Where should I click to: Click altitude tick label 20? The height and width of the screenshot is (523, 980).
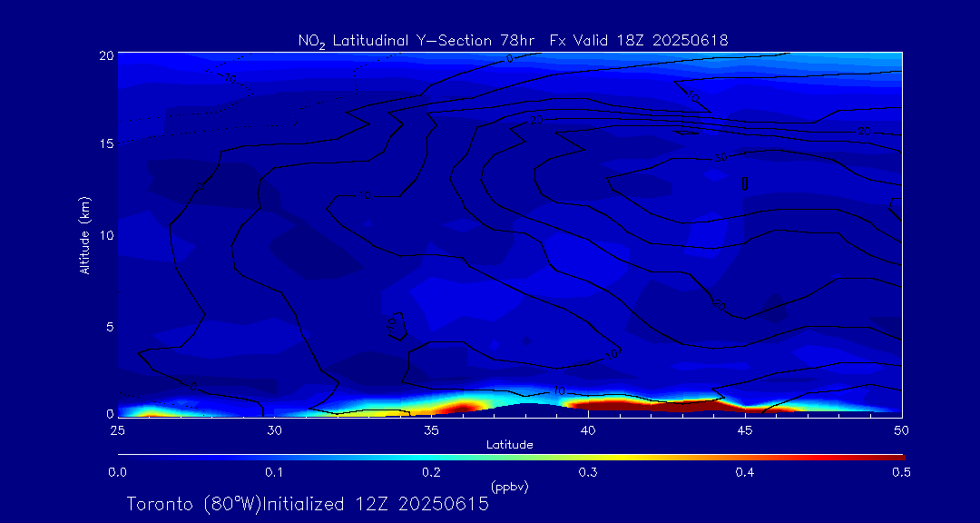point(106,54)
